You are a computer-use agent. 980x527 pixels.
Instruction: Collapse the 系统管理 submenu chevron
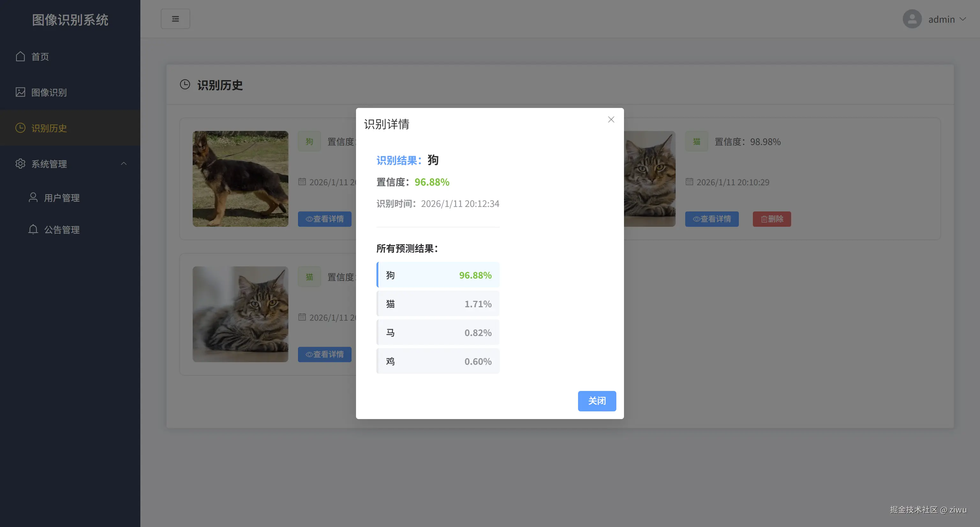124,163
